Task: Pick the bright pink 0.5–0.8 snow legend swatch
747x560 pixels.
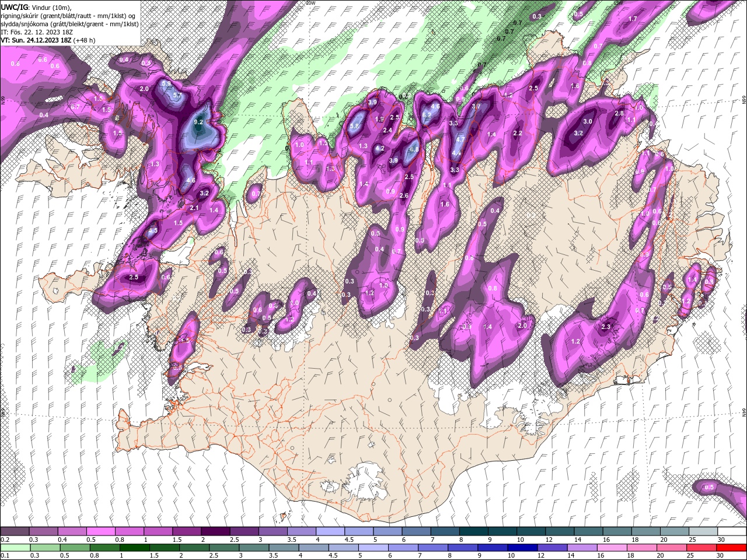Action: [x=100, y=531]
